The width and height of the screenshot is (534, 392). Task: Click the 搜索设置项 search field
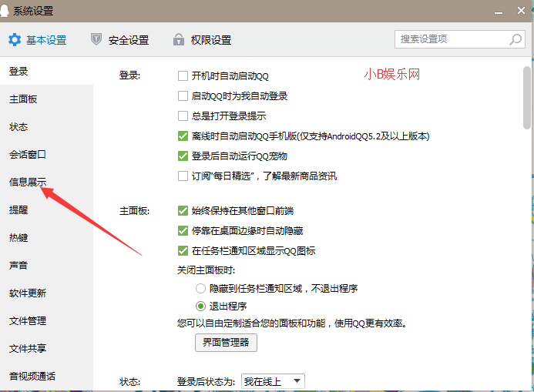(x=460, y=39)
